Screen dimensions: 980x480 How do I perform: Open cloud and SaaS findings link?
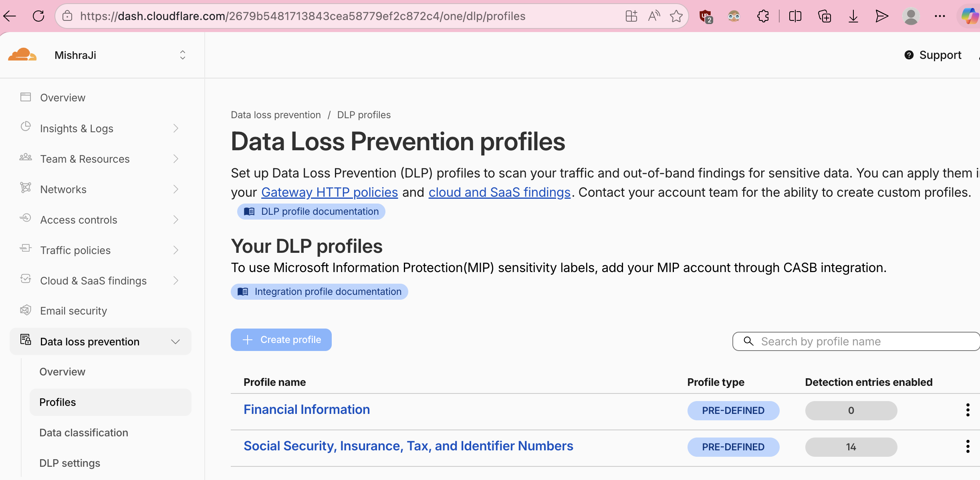pyautogui.click(x=499, y=192)
